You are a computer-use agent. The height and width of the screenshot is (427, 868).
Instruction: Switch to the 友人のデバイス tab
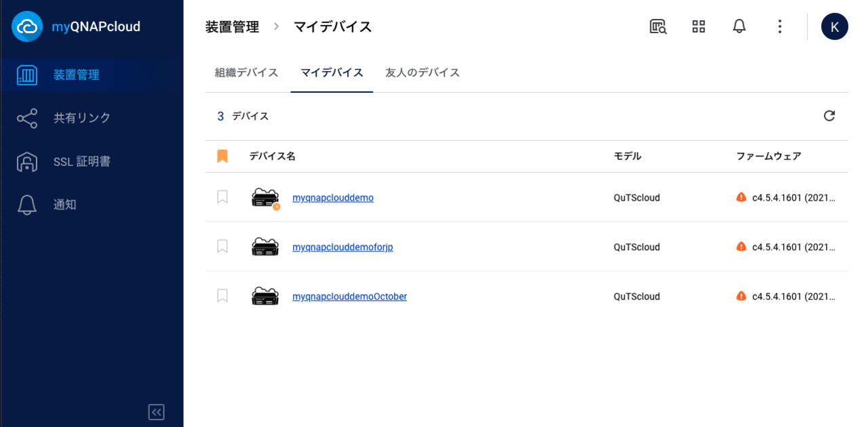pyautogui.click(x=422, y=73)
